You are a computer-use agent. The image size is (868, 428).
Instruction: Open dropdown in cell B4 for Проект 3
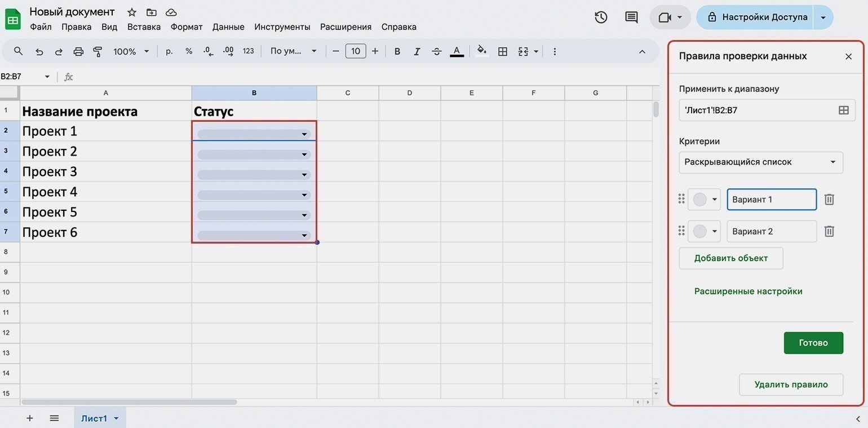pyautogui.click(x=304, y=175)
